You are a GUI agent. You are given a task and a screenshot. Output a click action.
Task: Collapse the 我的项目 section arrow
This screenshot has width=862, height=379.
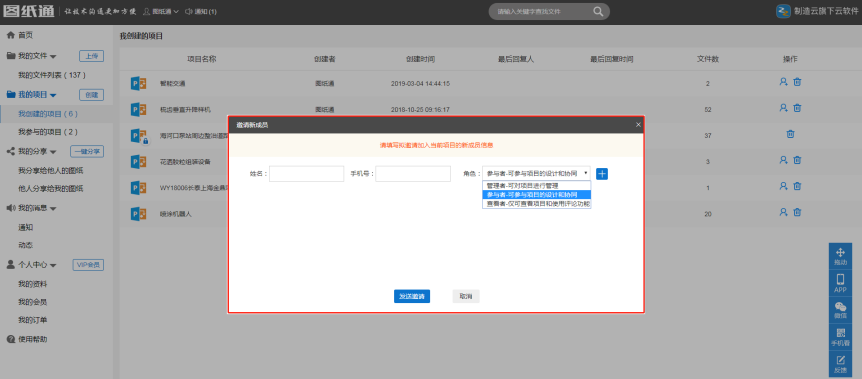53,95
